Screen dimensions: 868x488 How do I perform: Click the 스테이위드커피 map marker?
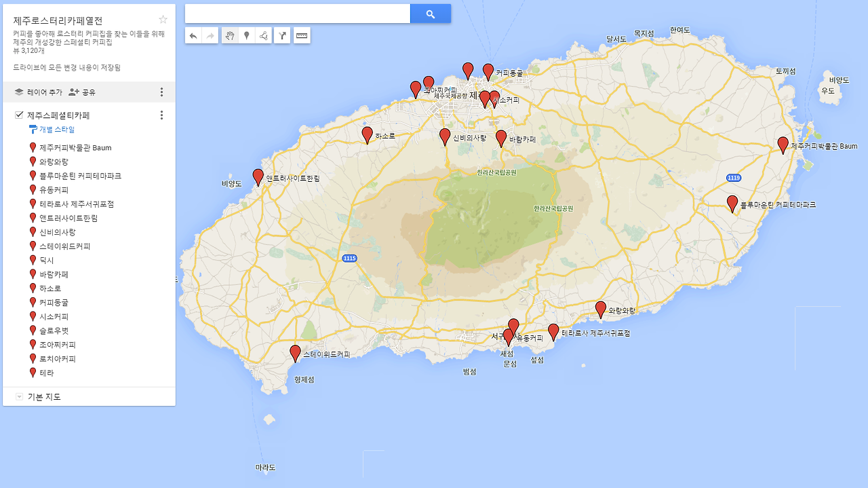(x=295, y=353)
